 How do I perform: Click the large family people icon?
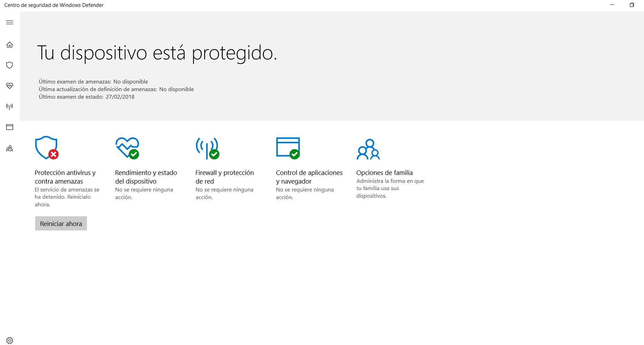(368, 149)
